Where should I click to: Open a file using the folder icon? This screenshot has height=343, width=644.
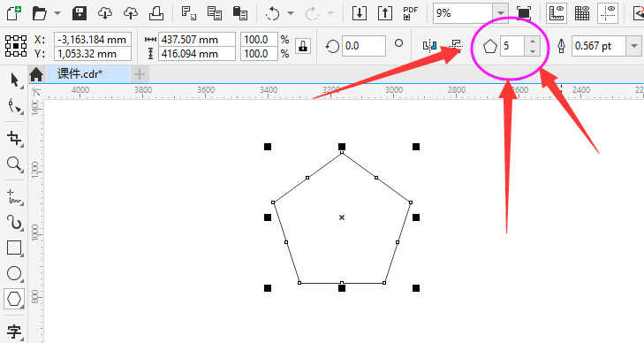point(40,13)
